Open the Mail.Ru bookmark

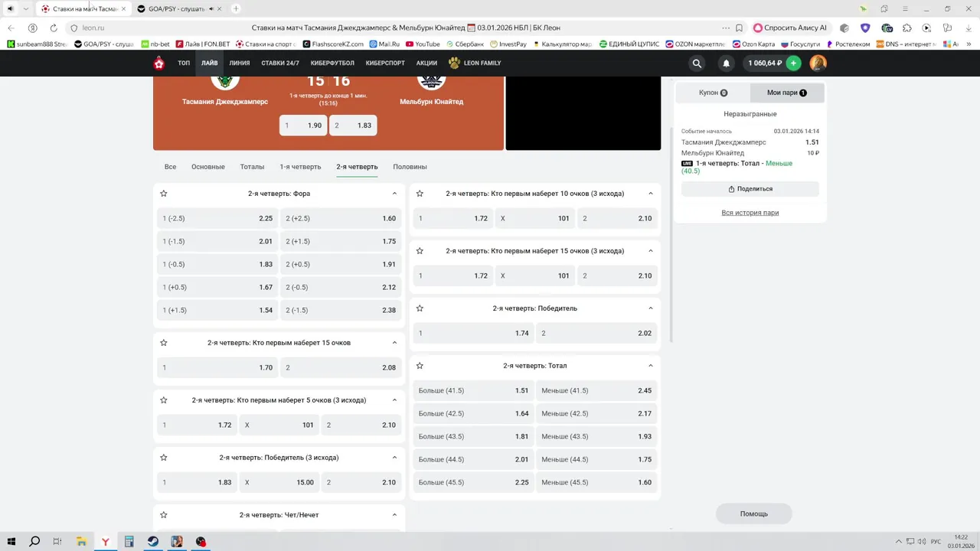[384, 44]
